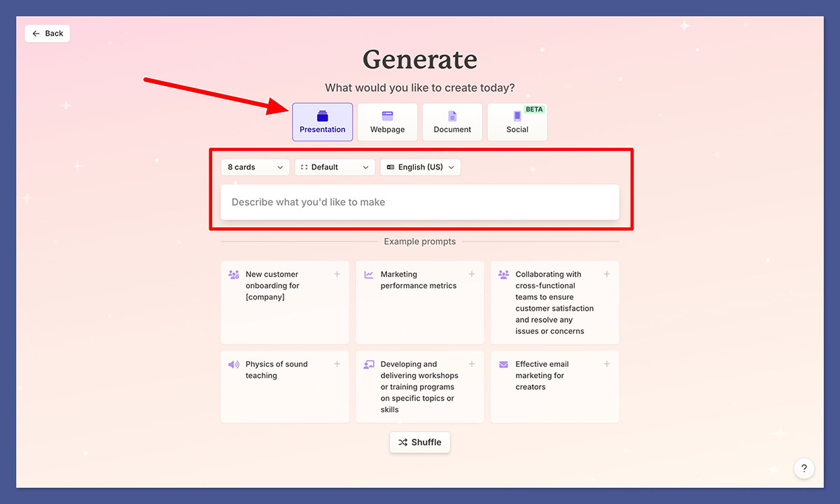Open the Default style dropdown
Screen dimensions: 840x504
(335, 167)
